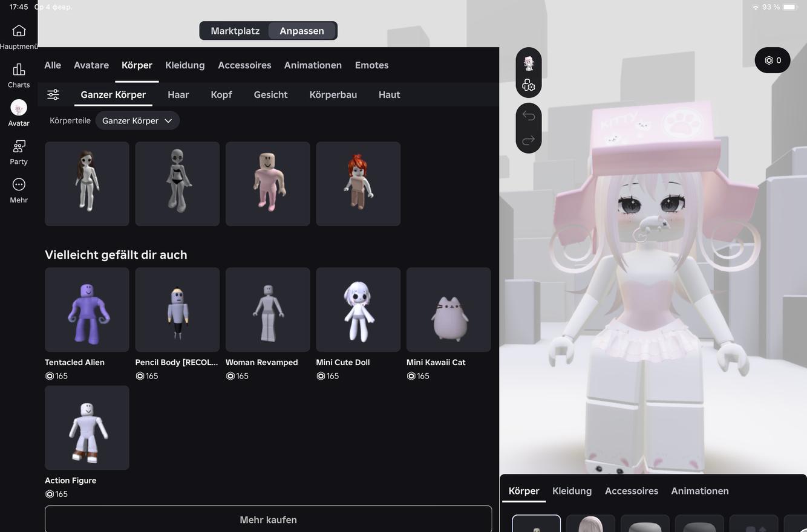This screenshot has height=532, width=807.
Task: Click the filter sliders icon
Action: coord(53,94)
